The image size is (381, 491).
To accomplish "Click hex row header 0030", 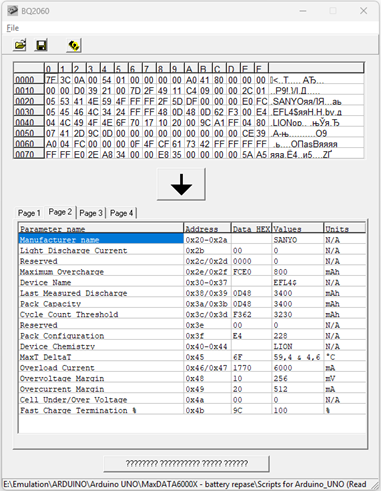I will [29, 112].
